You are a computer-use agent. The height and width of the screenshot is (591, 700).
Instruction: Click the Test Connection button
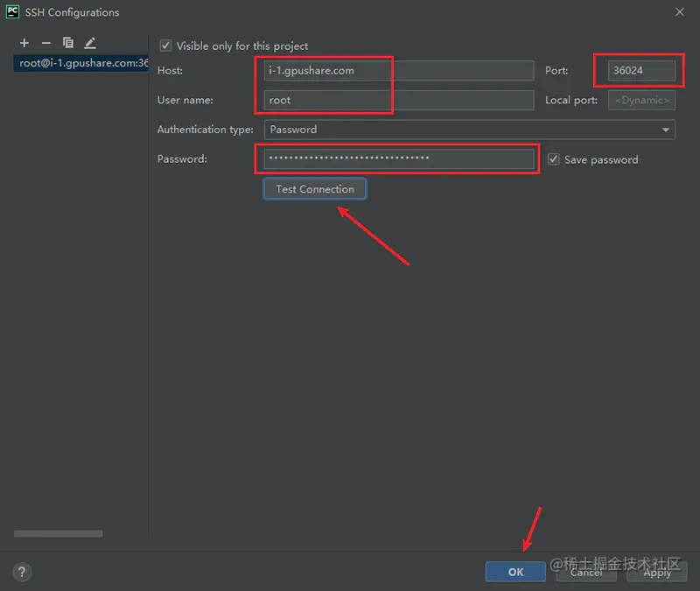tap(315, 189)
